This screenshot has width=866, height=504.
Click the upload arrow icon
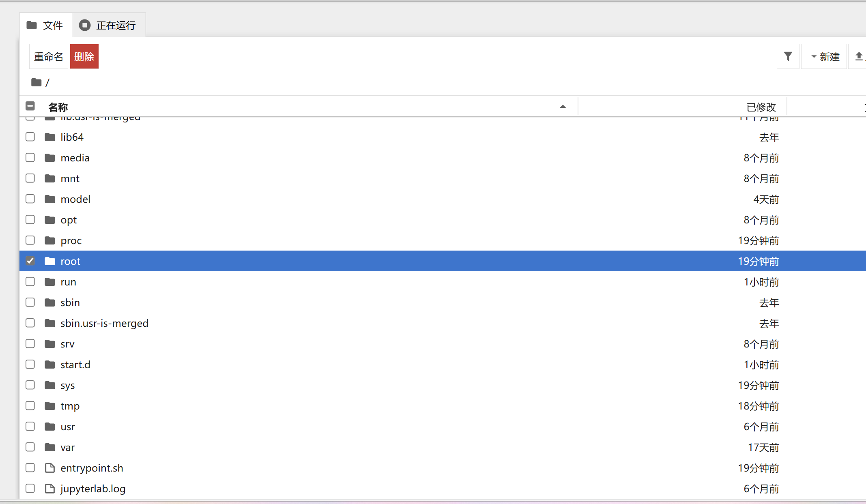click(859, 56)
